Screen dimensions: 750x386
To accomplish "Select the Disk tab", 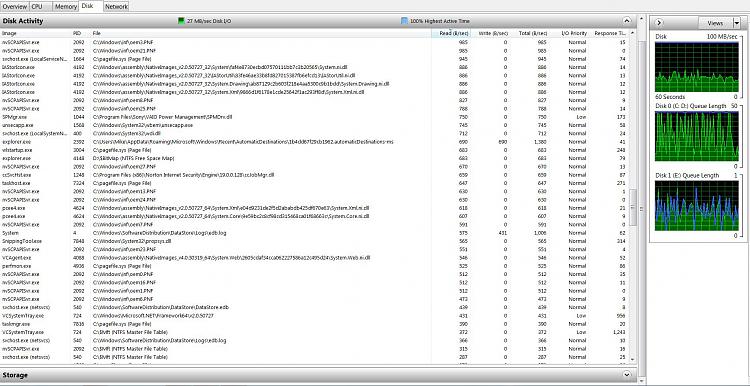I will point(90,6).
